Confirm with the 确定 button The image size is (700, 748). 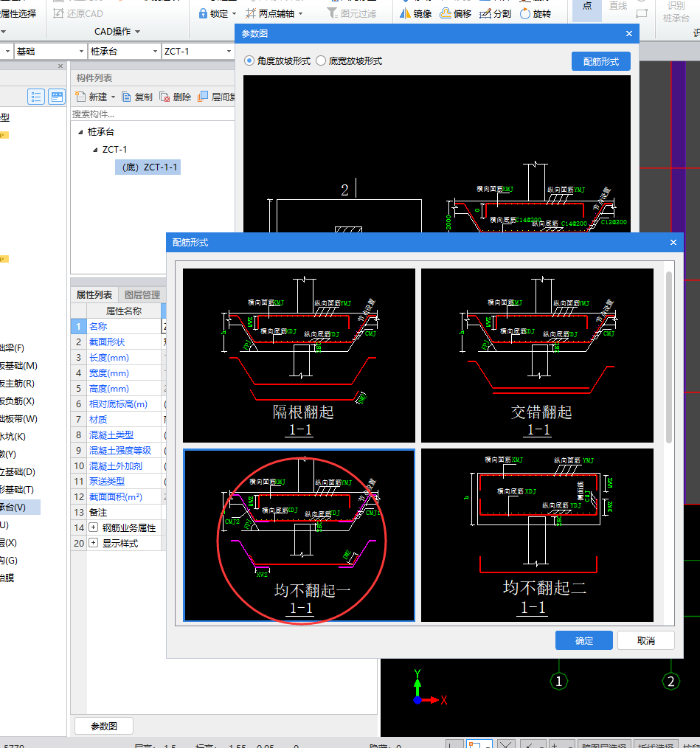point(583,640)
